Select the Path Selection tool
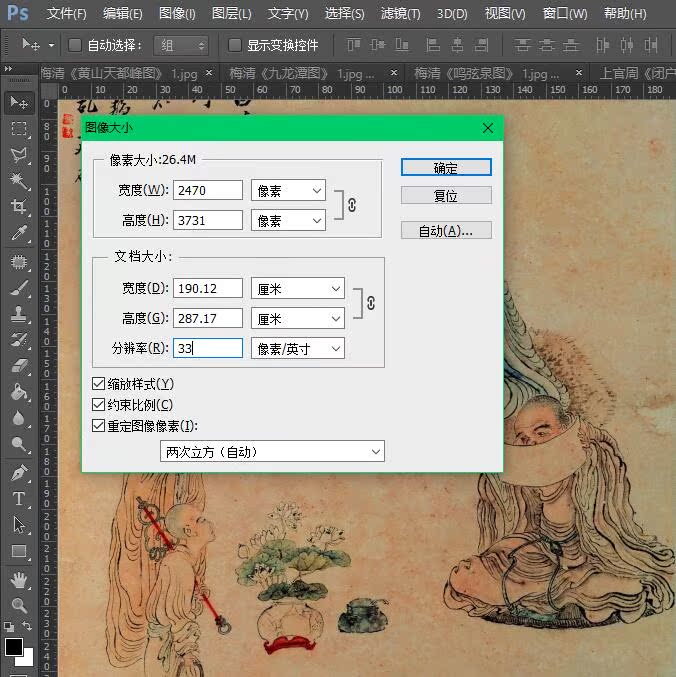 tap(19, 525)
